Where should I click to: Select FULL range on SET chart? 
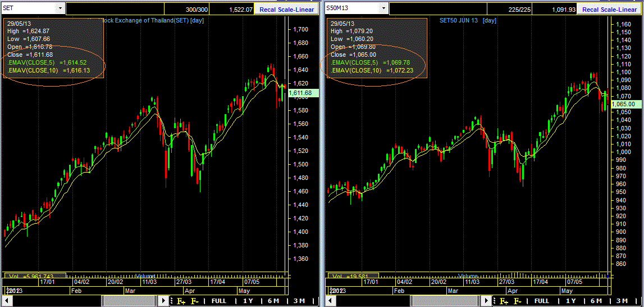point(218,301)
